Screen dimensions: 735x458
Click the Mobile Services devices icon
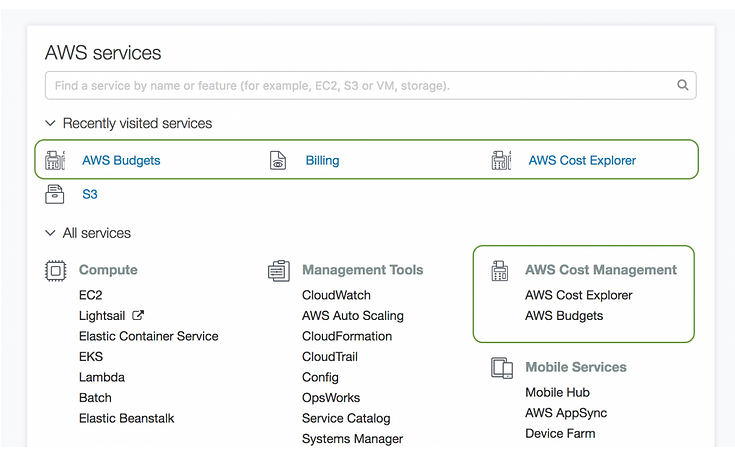[x=501, y=367]
